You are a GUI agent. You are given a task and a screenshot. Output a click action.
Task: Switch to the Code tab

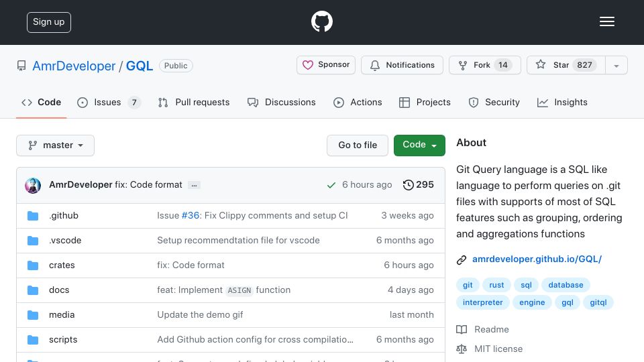41,102
